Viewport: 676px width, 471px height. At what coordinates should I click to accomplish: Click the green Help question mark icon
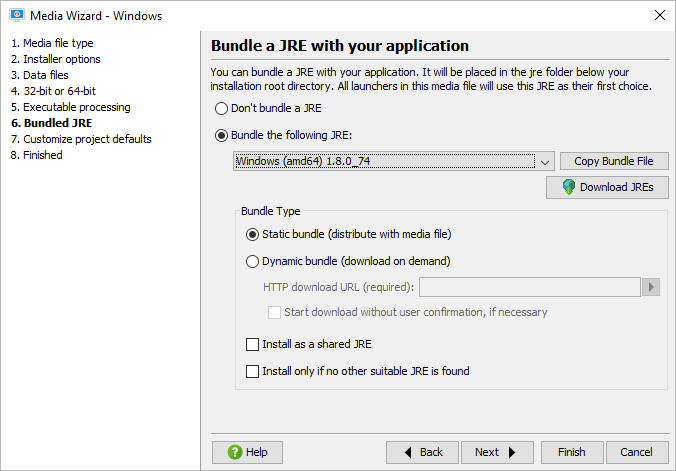[235, 452]
